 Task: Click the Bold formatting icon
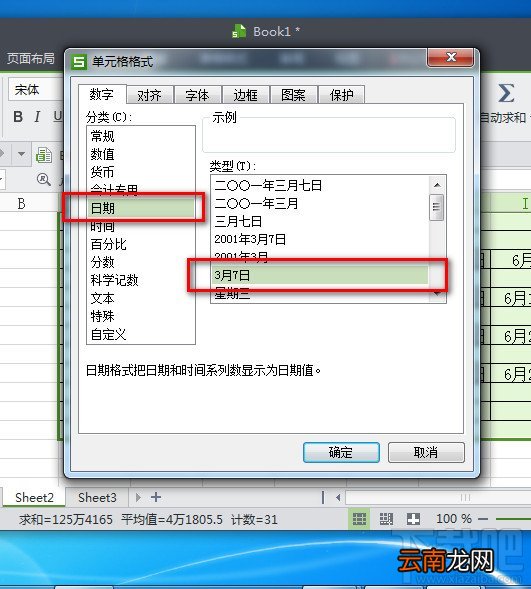point(18,116)
